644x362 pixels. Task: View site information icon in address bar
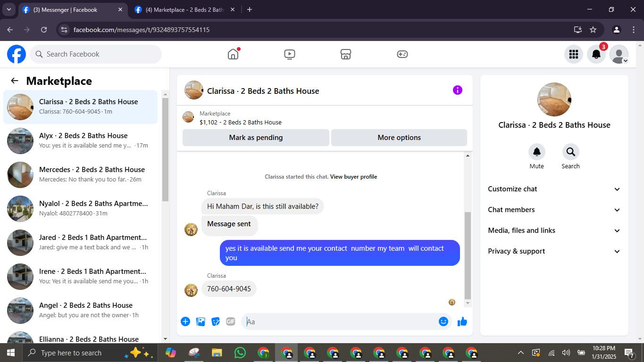coord(65,30)
